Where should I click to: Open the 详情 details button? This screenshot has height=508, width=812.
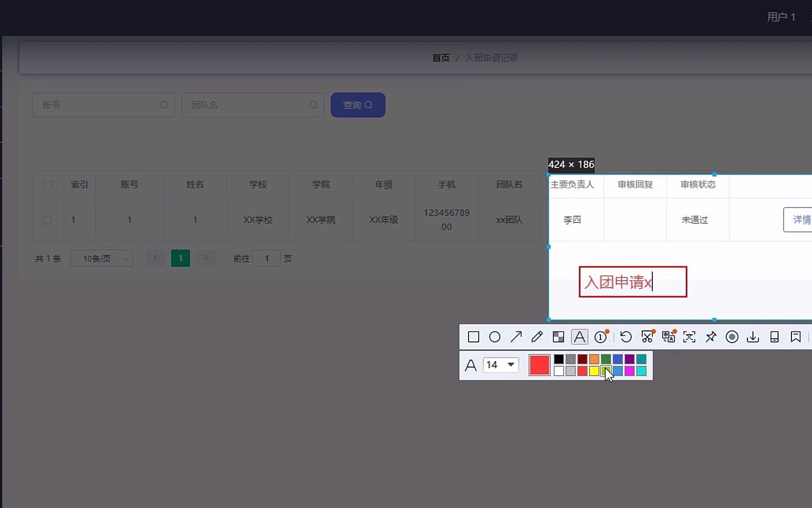[x=798, y=219]
